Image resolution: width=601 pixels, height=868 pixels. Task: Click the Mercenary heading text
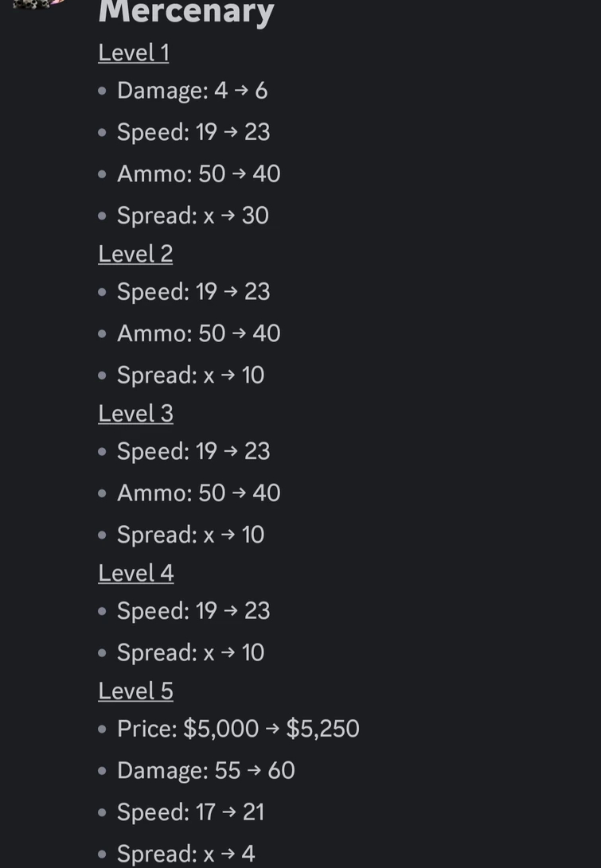(x=185, y=11)
